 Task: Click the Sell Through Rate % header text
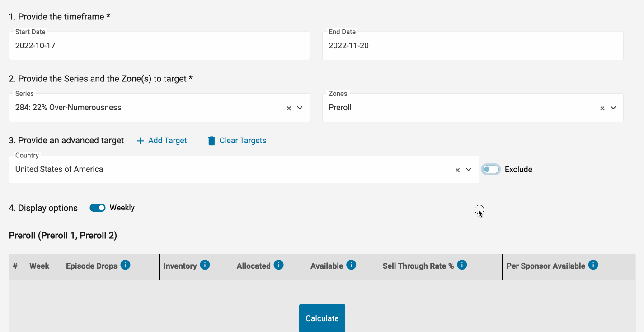click(418, 266)
